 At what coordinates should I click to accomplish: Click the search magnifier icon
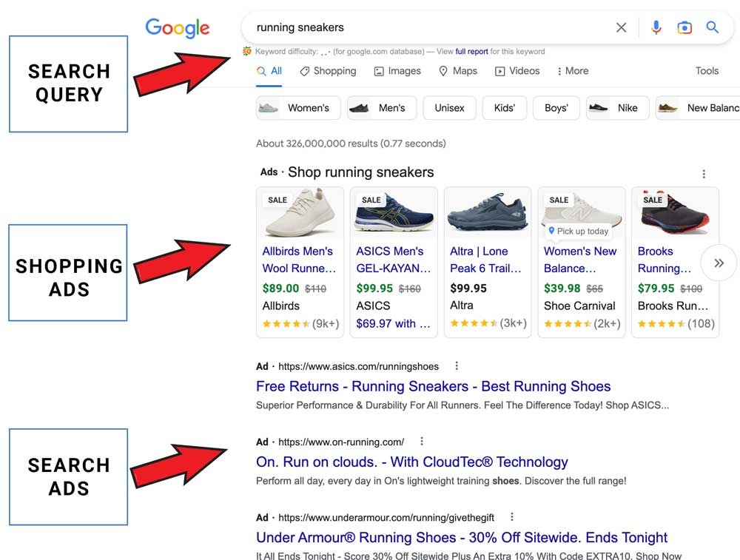[712, 27]
